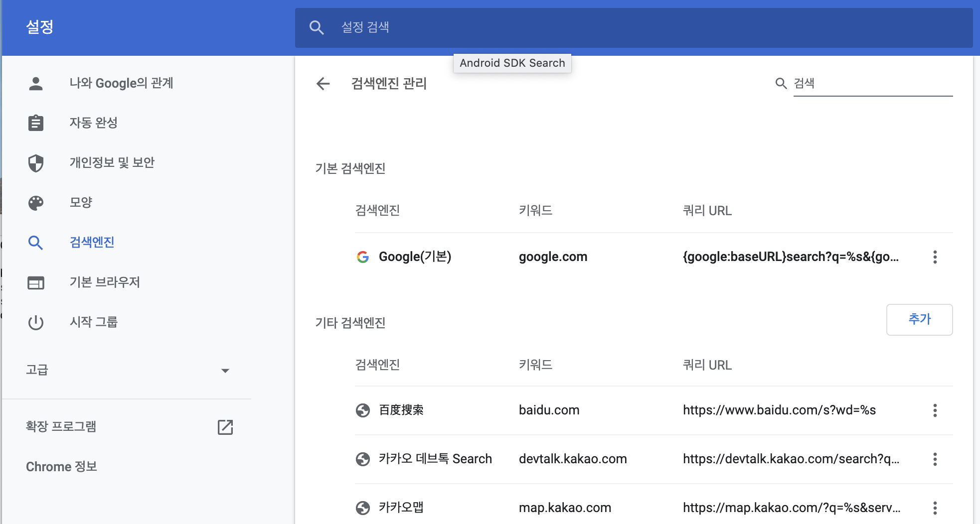Select the Google(기본) engine name

pos(415,257)
